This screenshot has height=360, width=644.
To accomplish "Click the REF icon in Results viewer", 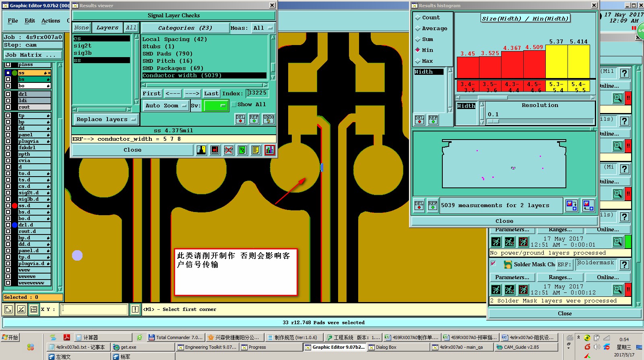I will 254,119.
